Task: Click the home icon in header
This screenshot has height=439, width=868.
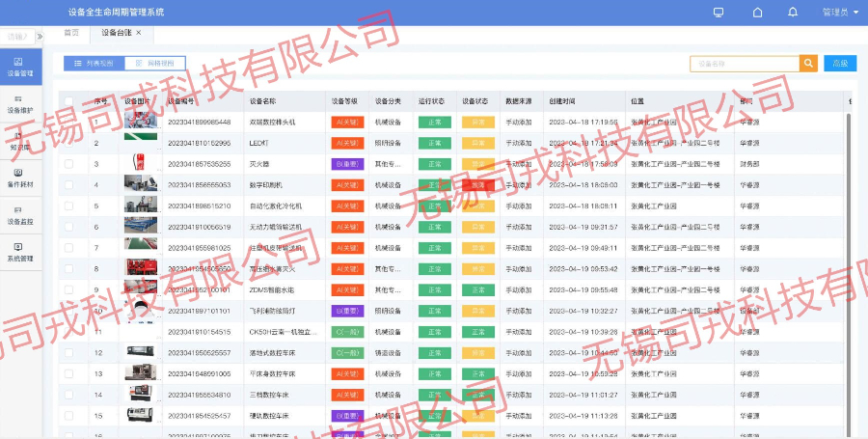Action: [x=757, y=13]
